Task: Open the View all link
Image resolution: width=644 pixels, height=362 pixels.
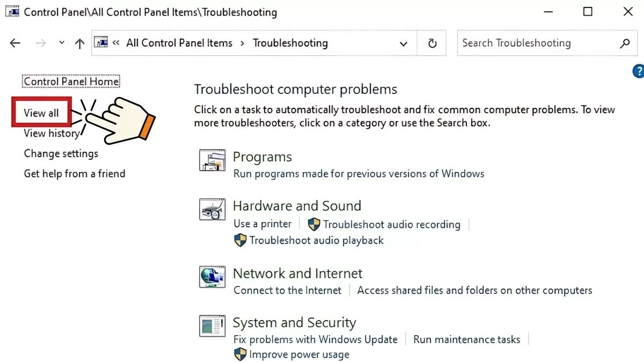Action: coord(41,113)
